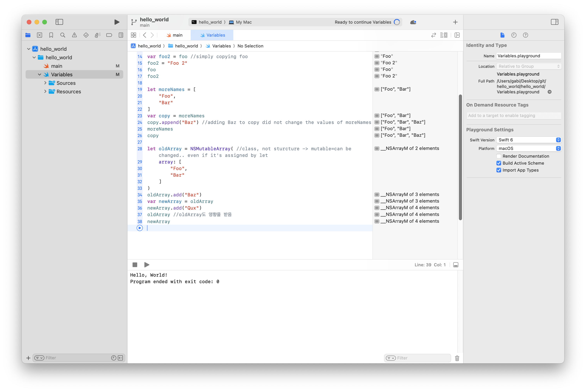The width and height of the screenshot is (586, 392).
Task: Open the Bookmark navigator icon
Action: point(51,35)
